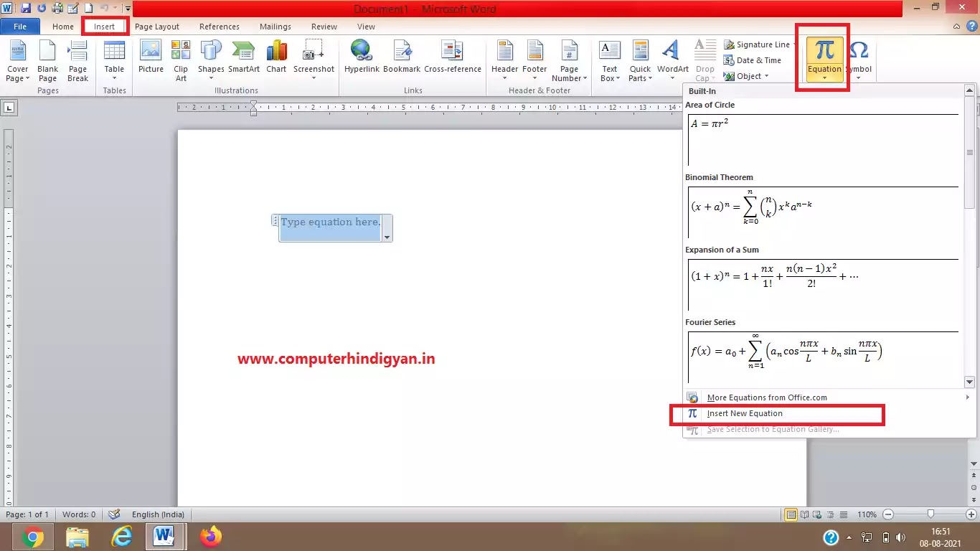Open Word Help question mark
The height and width of the screenshot is (551, 980).
click(x=971, y=27)
